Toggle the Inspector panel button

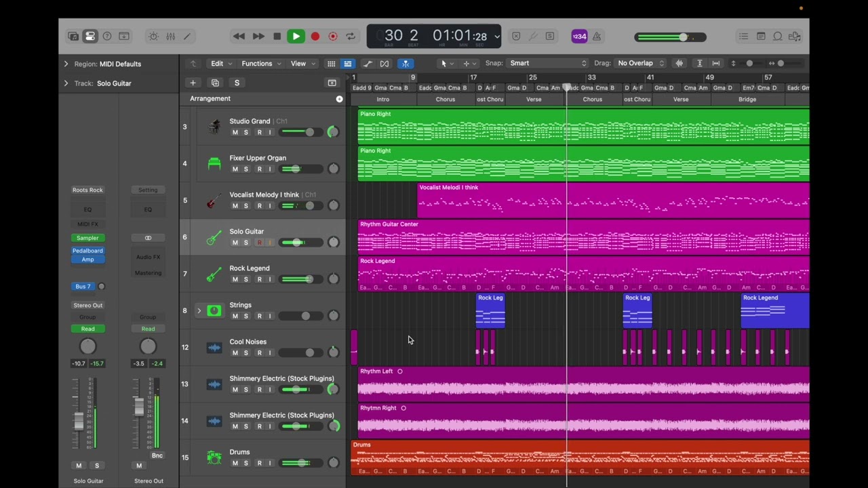pos(90,37)
